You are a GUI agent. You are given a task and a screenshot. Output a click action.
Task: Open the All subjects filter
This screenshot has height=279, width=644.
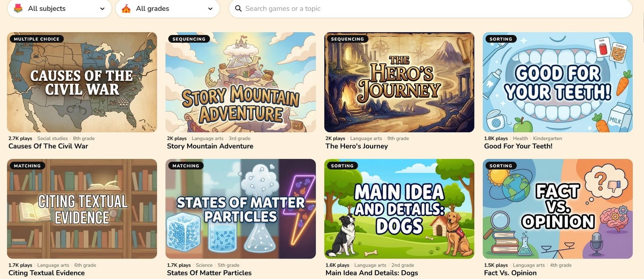60,8
